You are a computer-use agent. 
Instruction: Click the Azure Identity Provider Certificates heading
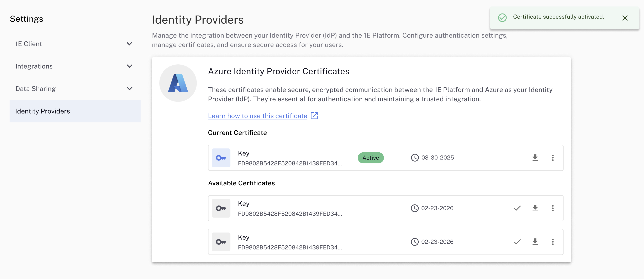(278, 72)
